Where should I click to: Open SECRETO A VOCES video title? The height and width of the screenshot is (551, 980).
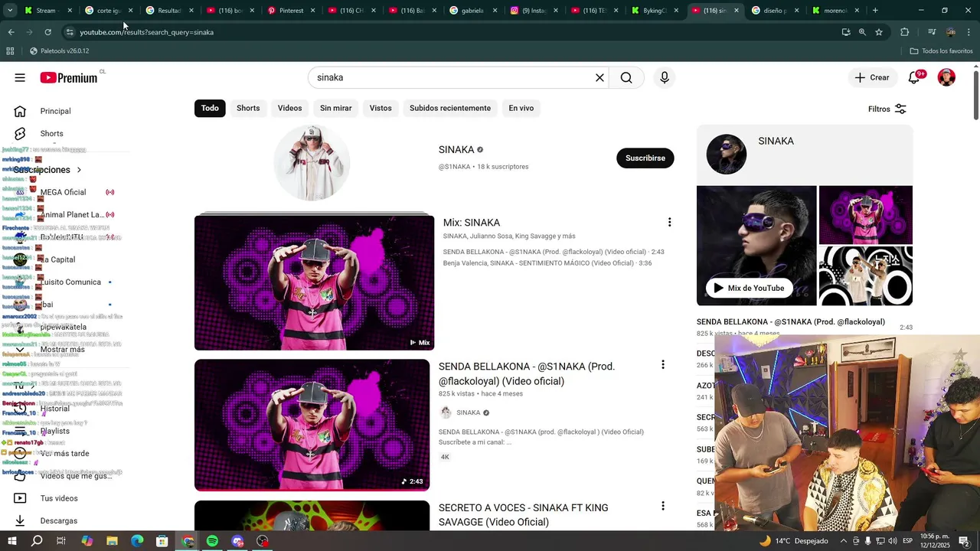click(x=524, y=514)
